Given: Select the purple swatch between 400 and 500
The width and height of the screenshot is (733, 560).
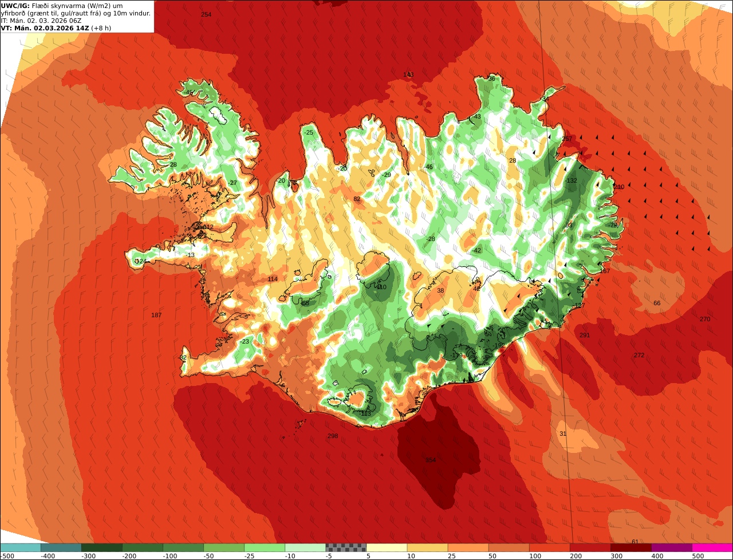Looking at the screenshot, I should [x=671, y=547].
